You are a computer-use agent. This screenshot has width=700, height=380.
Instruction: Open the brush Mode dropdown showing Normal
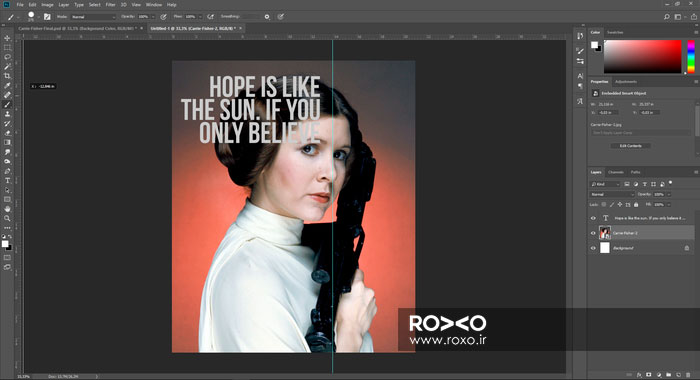pyautogui.click(x=93, y=17)
